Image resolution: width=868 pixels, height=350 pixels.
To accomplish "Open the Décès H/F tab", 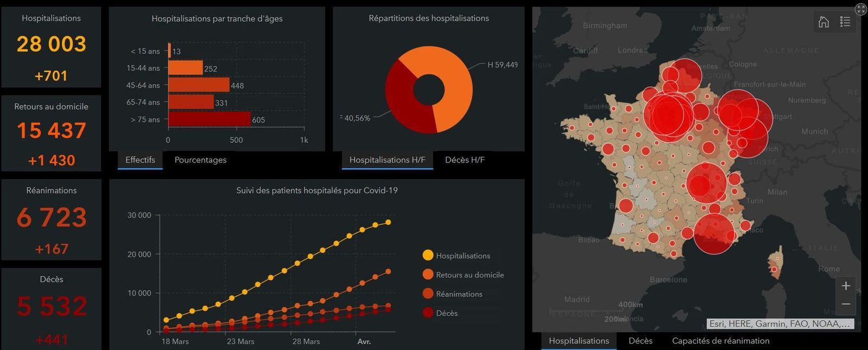I will 464,160.
